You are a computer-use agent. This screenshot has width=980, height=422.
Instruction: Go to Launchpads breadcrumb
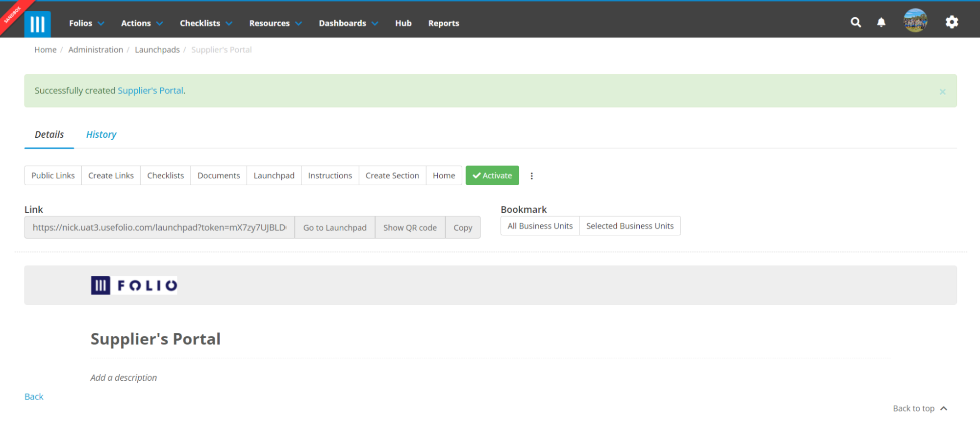click(157, 50)
